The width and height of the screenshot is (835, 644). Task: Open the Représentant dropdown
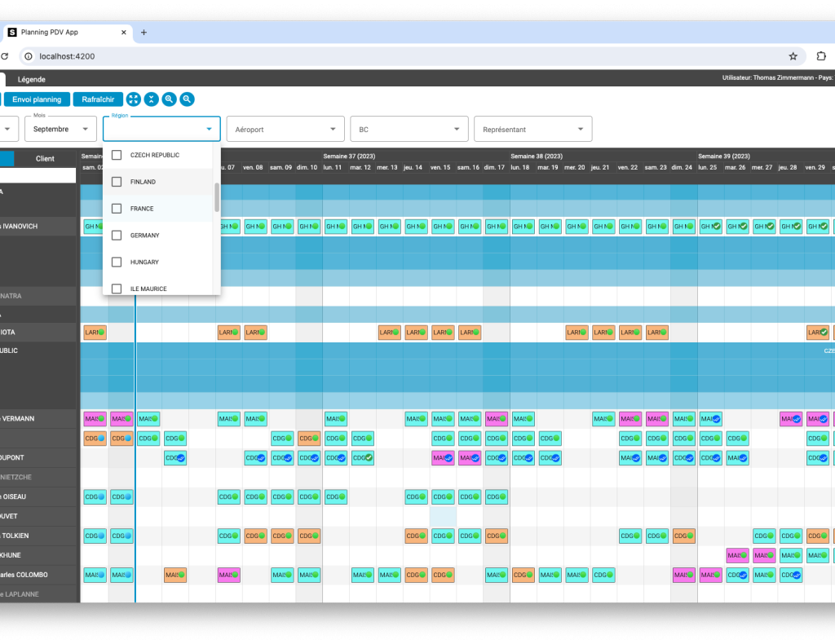click(532, 129)
